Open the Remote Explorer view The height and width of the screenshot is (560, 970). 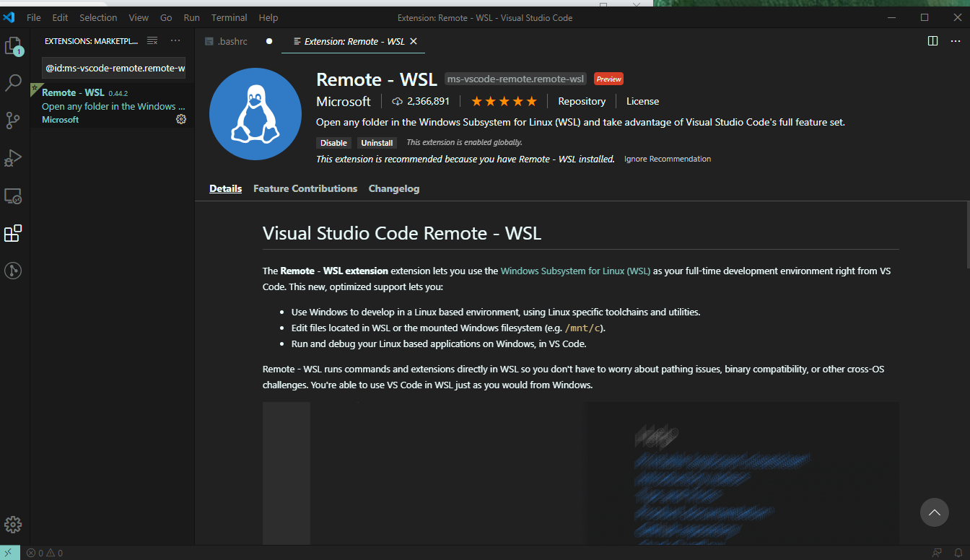(14, 196)
